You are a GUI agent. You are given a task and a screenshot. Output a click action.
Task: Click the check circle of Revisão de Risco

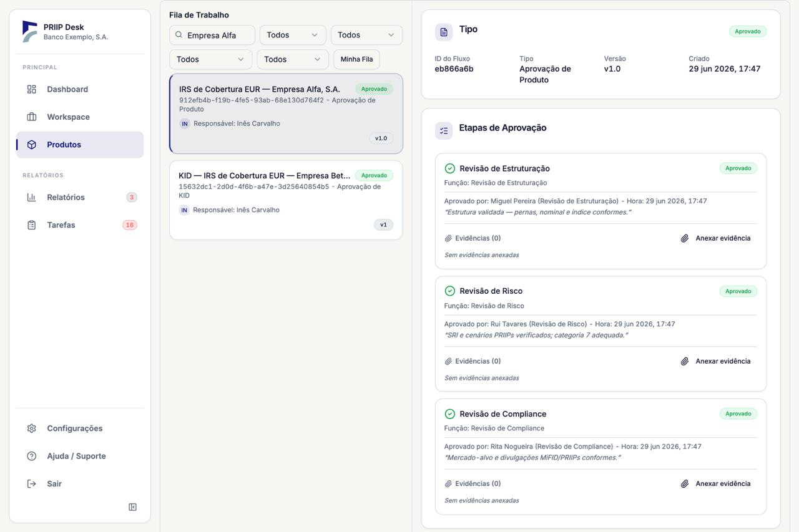coord(449,291)
